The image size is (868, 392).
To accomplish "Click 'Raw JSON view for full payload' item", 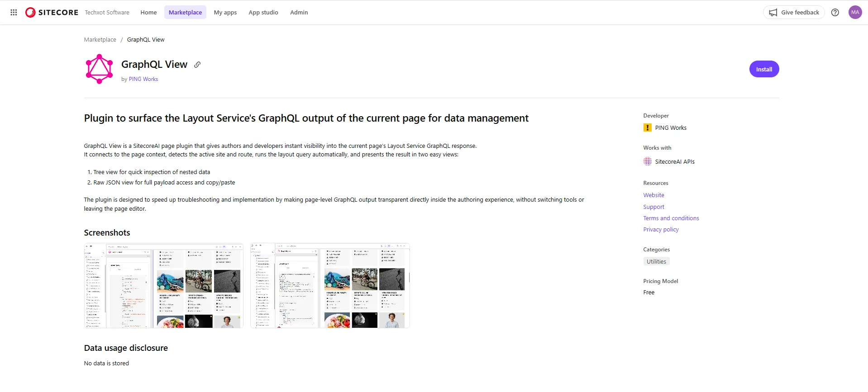I will tap(164, 183).
